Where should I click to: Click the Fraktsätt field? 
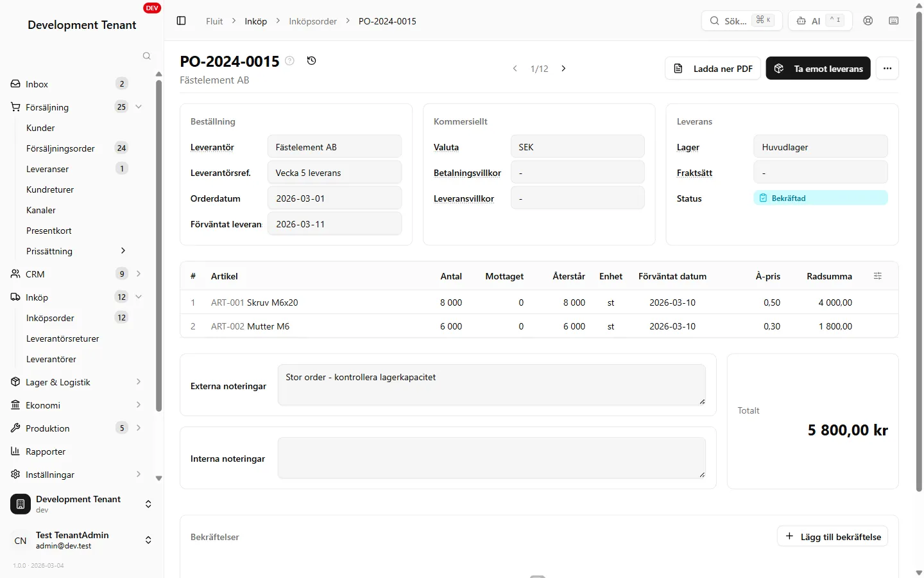[x=821, y=172]
